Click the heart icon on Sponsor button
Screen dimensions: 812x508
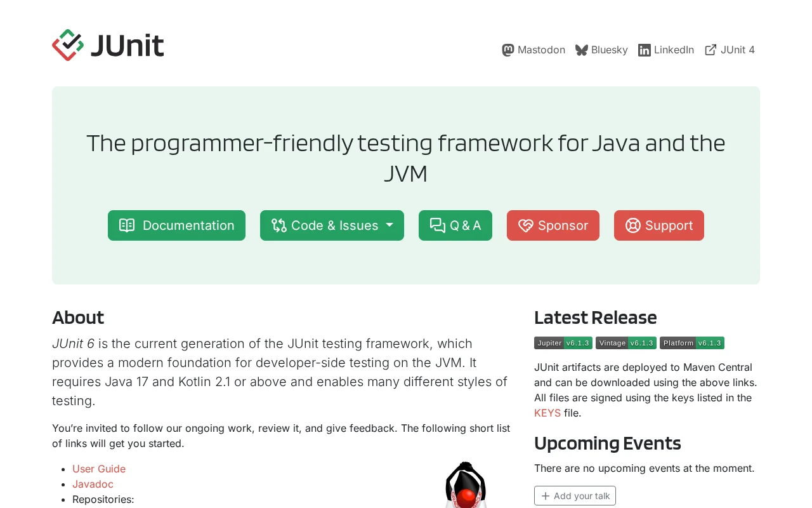526,225
